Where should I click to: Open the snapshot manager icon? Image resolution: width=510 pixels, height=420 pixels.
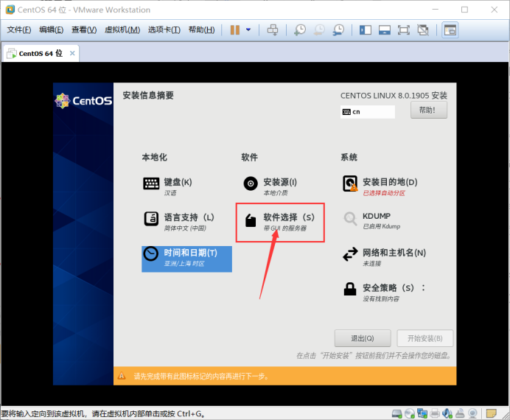[x=338, y=30]
